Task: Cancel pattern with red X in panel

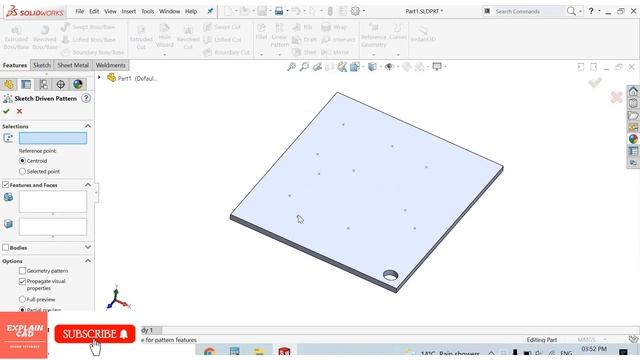Action: click(x=19, y=111)
